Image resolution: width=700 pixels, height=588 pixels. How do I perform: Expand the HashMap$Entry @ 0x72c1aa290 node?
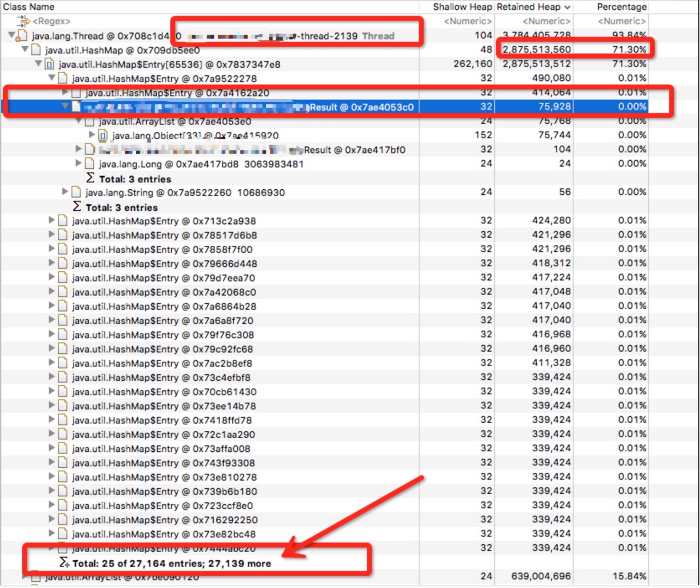point(51,434)
